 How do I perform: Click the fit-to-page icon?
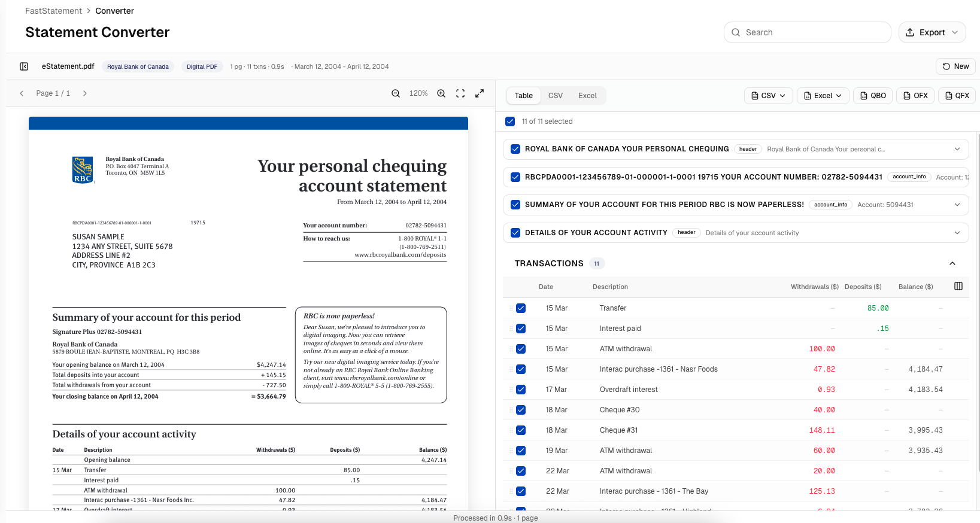point(460,93)
